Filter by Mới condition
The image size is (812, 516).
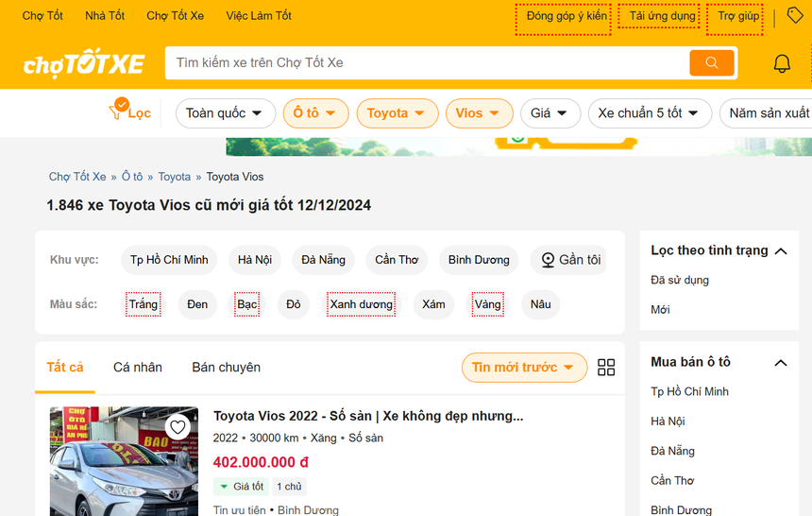(x=660, y=310)
